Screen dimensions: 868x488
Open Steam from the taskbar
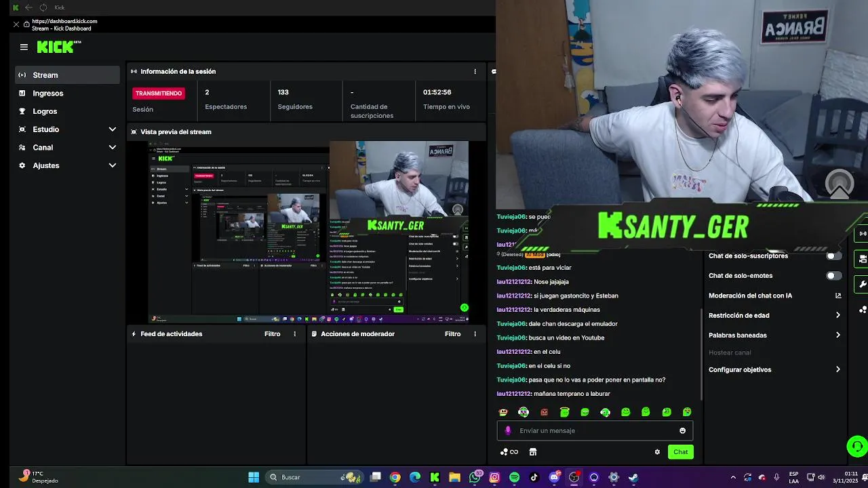(x=633, y=477)
